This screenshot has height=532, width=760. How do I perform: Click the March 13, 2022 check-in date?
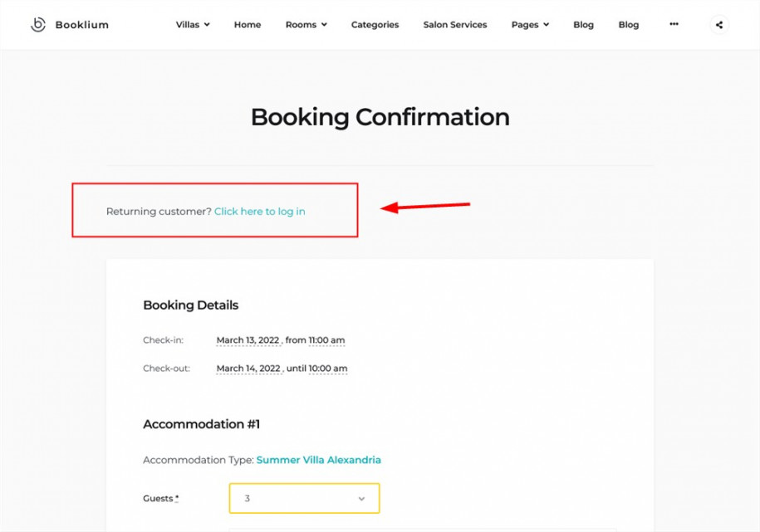pyautogui.click(x=249, y=339)
